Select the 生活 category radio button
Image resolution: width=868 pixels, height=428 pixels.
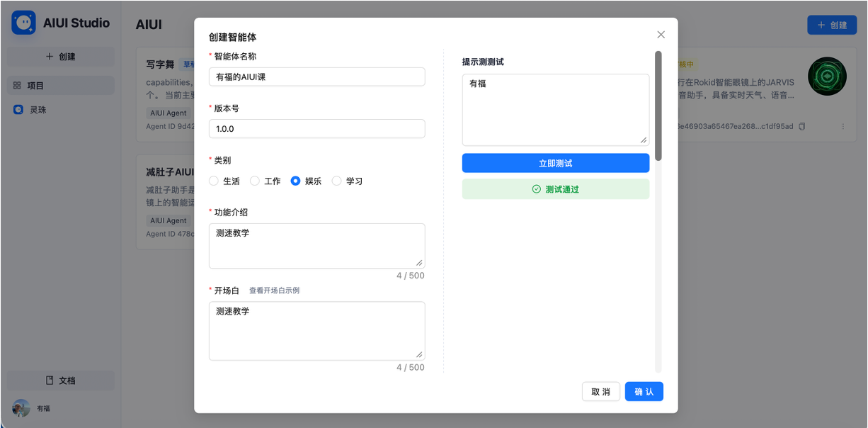click(x=214, y=181)
